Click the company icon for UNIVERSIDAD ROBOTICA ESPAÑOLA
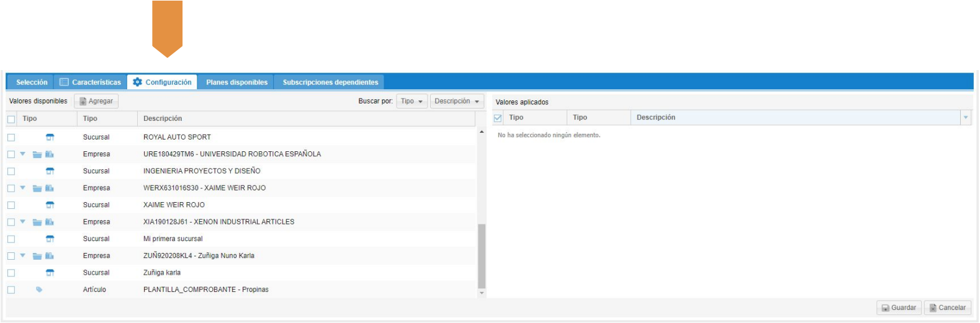 tap(50, 154)
